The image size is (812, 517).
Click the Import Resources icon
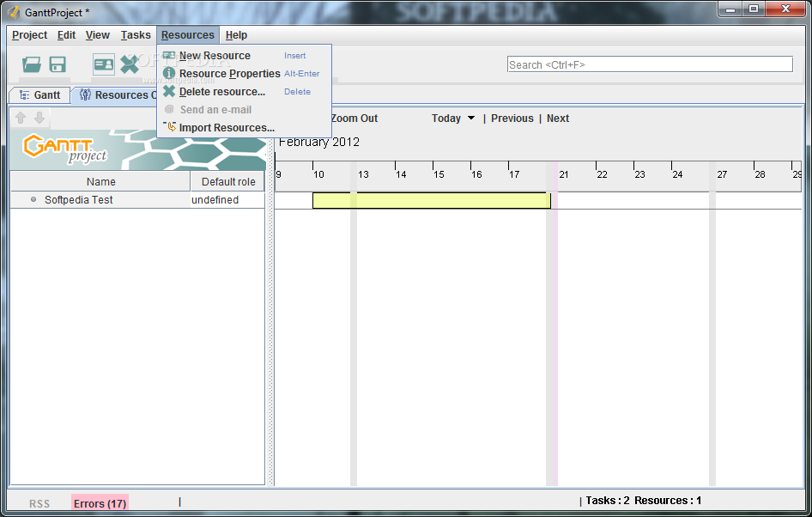(169, 127)
